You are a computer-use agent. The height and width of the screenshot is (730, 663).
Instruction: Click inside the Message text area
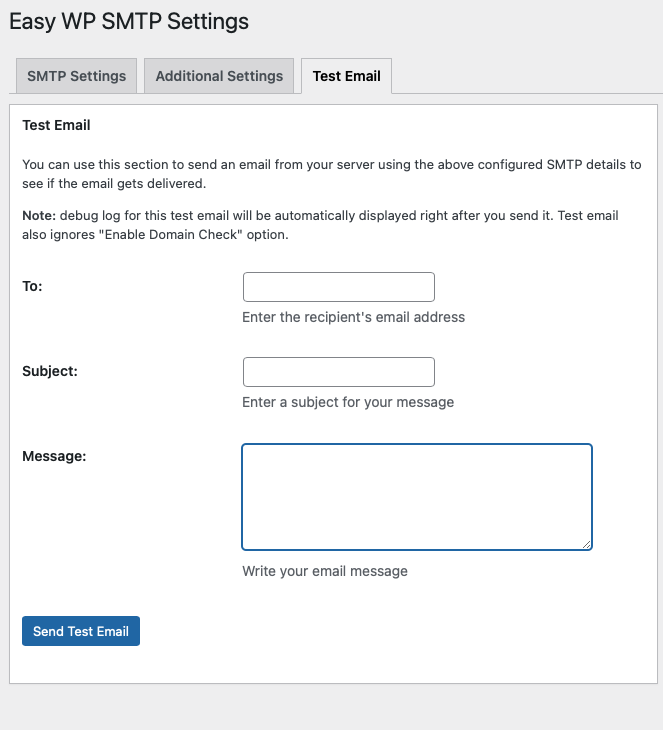(x=416, y=497)
